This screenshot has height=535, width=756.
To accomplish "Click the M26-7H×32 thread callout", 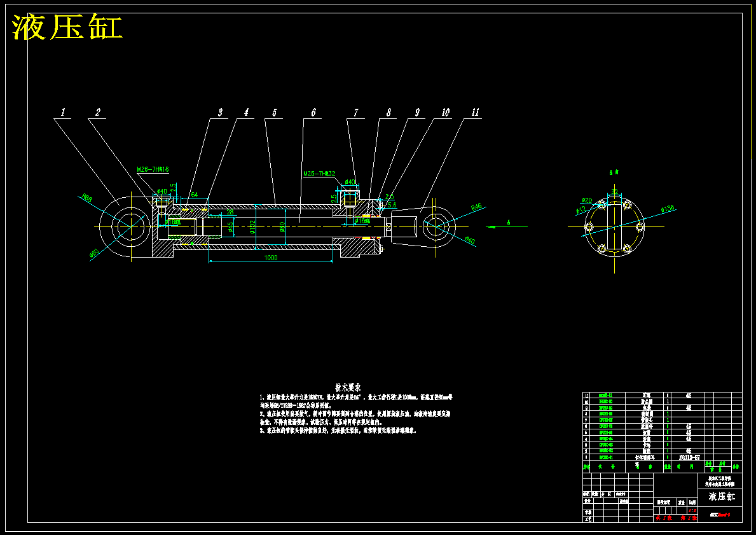I will click(319, 173).
